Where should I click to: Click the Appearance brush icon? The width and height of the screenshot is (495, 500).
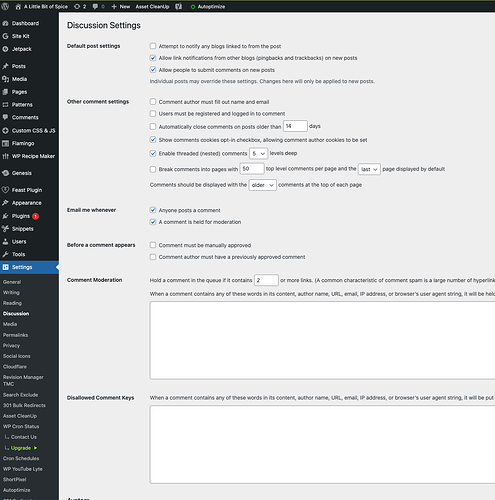coord(5,203)
